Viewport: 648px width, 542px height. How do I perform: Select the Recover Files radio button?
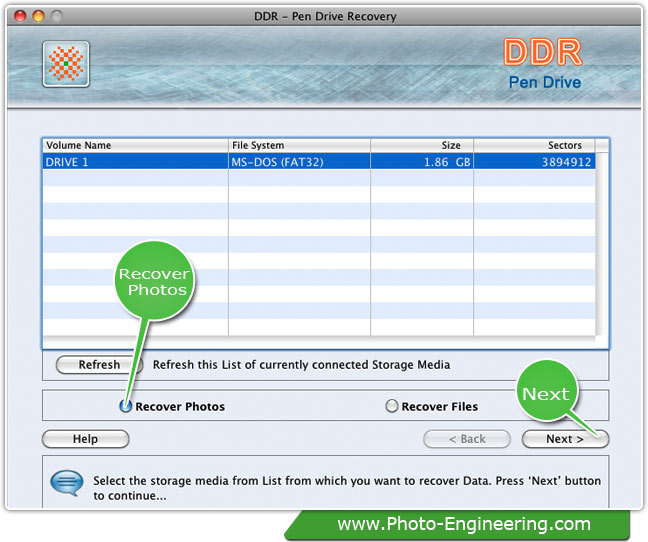pyautogui.click(x=391, y=406)
